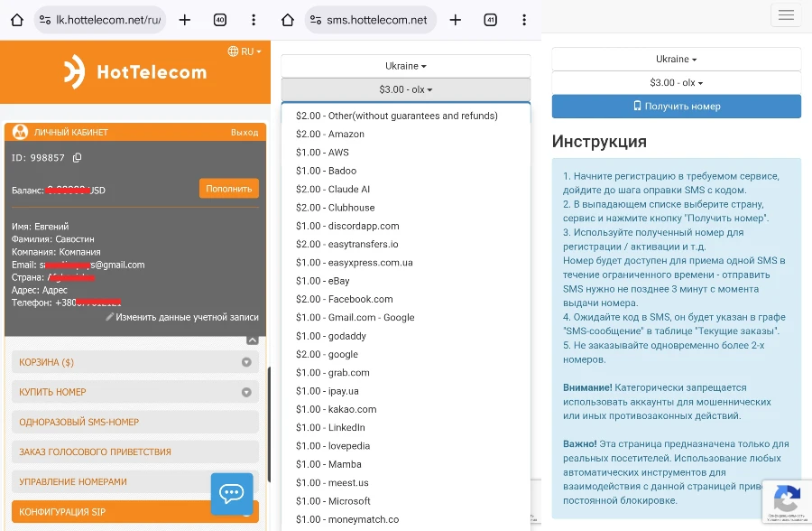Select $1.00 - lovepedia option

(x=406, y=446)
